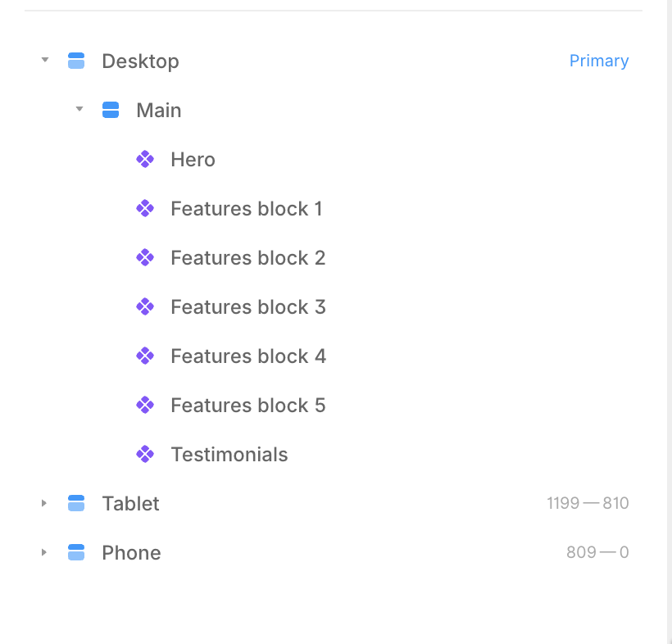This screenshot has width=672, height=644.
Task: Expand the Phone breakpoint layer
Action: click(43, 552)
